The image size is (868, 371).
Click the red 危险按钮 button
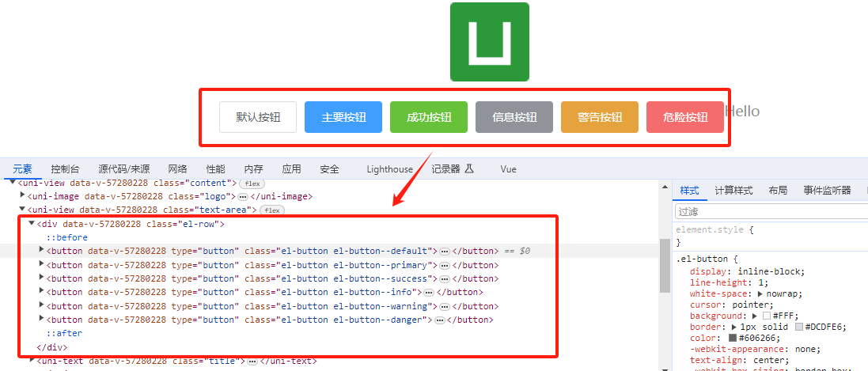click(x=685, y=117)
